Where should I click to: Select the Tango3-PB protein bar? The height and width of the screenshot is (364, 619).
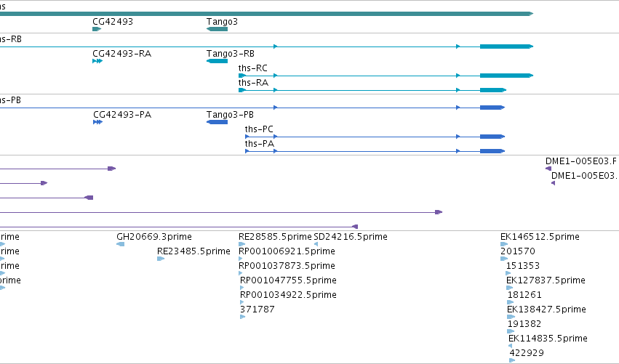[217, 122]
